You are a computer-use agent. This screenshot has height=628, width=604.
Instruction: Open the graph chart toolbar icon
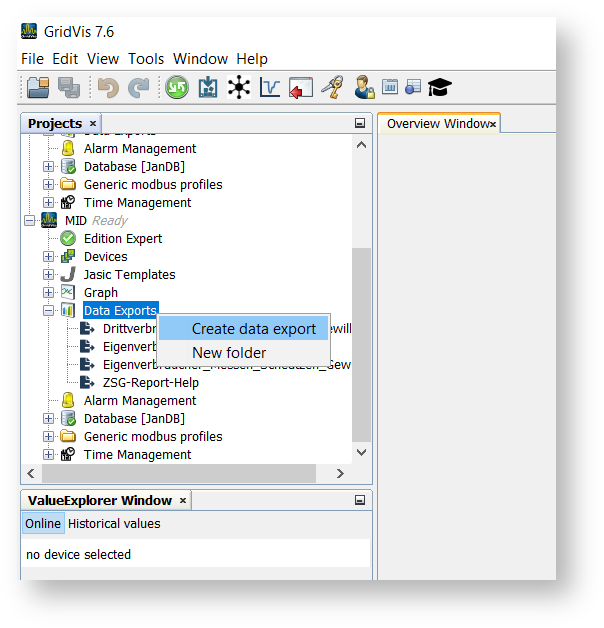point(270,88)
